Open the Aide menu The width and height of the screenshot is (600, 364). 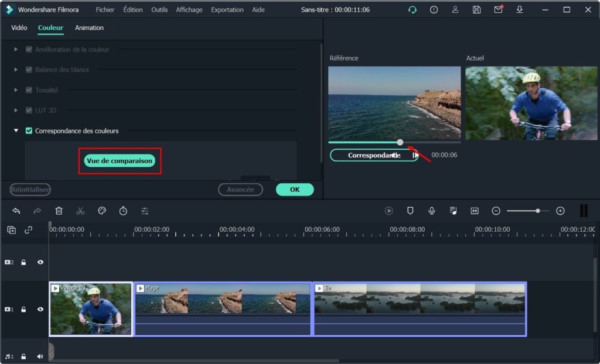point(258,10)
